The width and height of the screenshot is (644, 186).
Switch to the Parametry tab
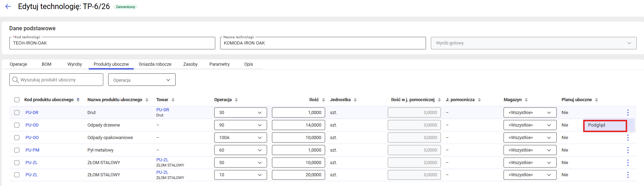(x=219, y=64)
